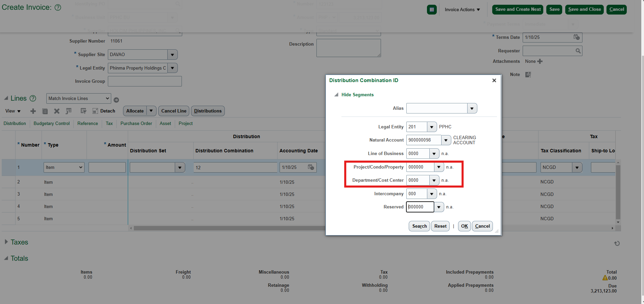Search for a Requester
644x304 pixels.
pos(578,51)
